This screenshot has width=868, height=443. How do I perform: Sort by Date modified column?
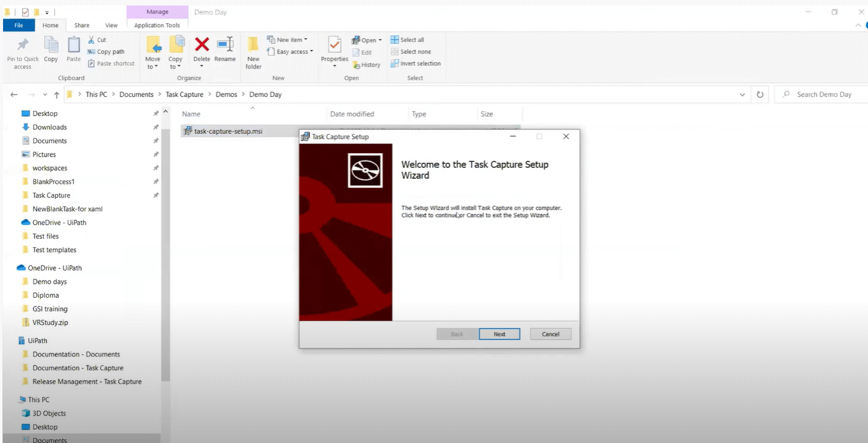352,114
